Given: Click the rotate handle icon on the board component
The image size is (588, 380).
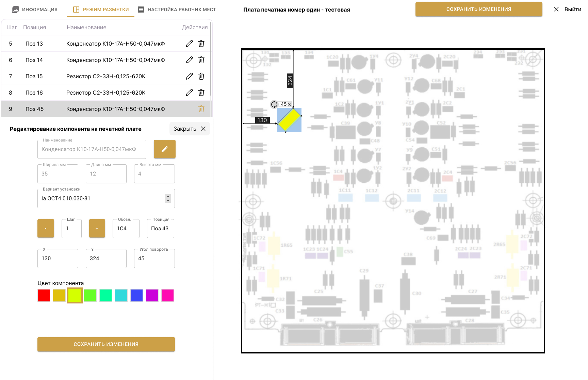Looking at the screenshot, I should 274,104.
